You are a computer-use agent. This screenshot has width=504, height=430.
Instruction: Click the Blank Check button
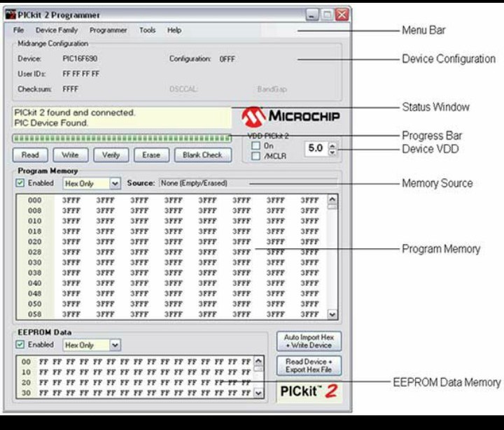pos(203,155)
